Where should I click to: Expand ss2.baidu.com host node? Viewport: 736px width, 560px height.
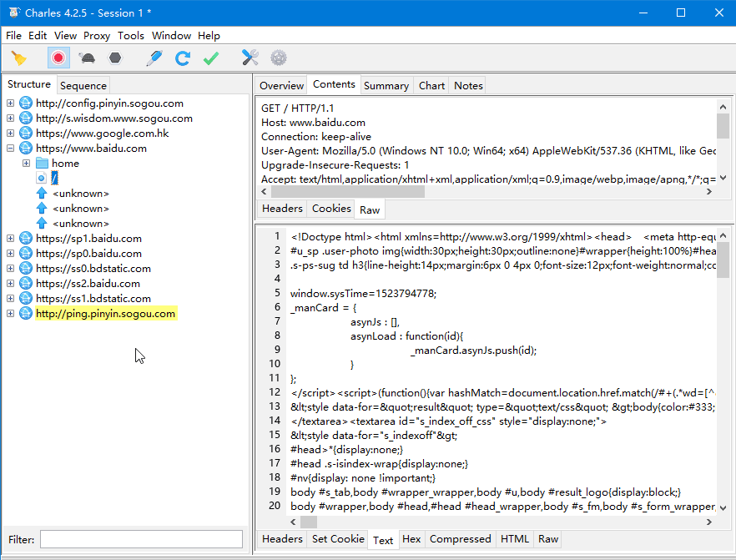click(x=10, y=284)
